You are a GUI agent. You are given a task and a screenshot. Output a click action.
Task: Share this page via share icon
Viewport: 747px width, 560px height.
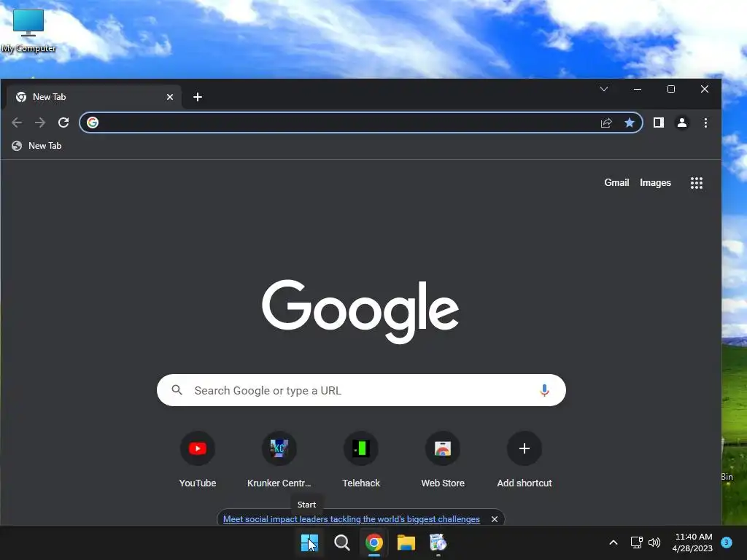click(606, 122)
